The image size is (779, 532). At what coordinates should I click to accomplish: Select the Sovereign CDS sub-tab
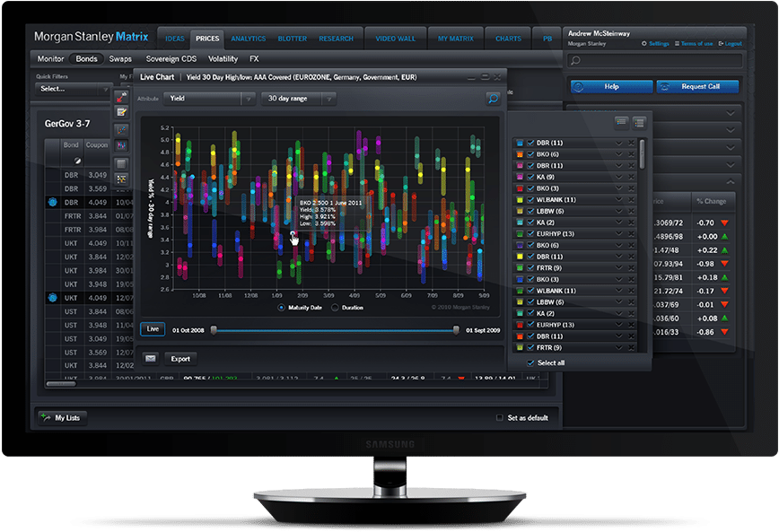[x=171, y=58]
